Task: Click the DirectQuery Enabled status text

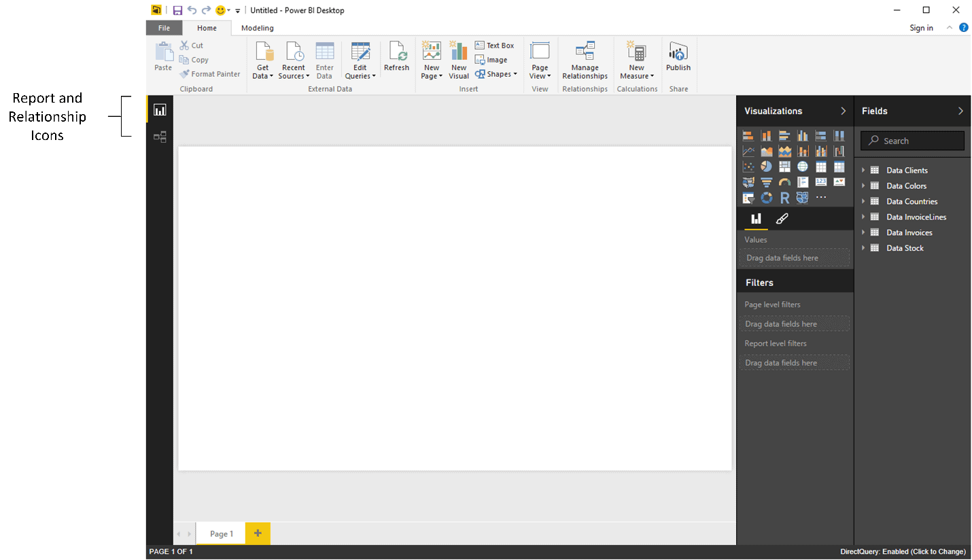Action: pos(903,552)
